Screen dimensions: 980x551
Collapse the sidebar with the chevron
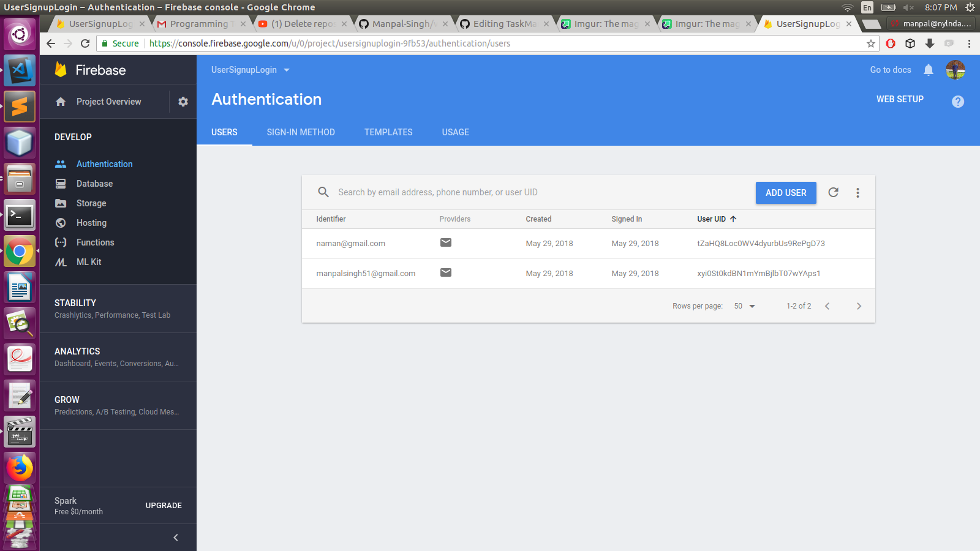point(176,538)
